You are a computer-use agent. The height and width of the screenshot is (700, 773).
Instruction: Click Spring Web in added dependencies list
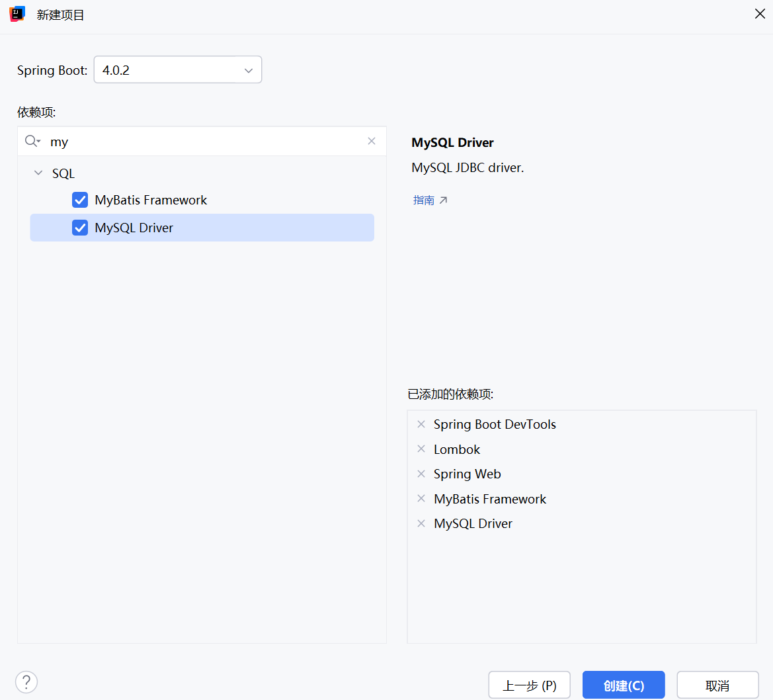tap(467, 474)
